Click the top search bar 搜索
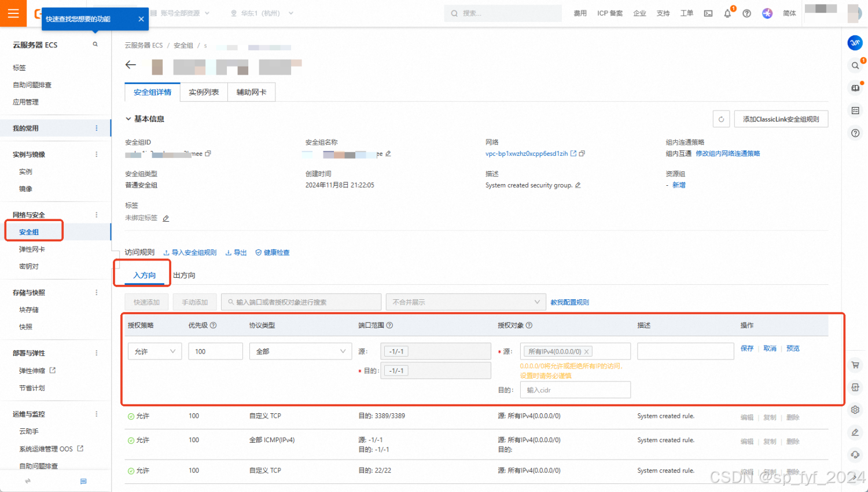 point(502,13)
